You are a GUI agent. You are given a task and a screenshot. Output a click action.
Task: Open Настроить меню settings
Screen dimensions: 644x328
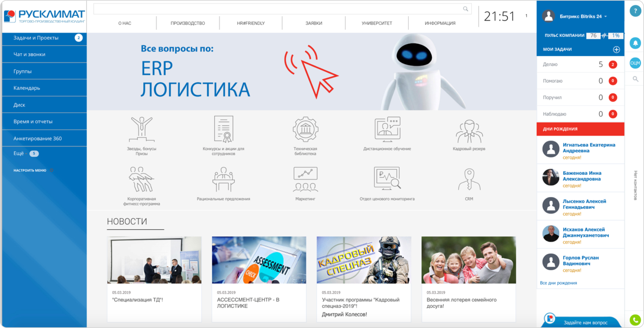pyautogui.click(x=30, y=170)
